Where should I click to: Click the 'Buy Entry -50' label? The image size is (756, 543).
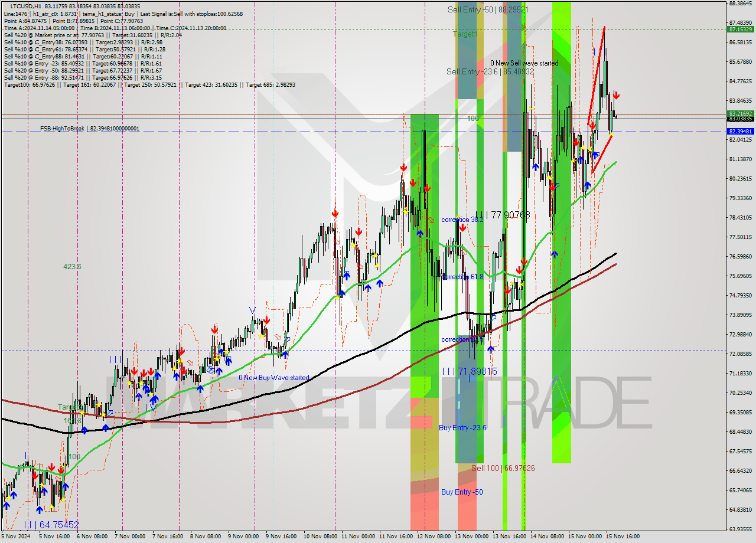tap(462, 492)
